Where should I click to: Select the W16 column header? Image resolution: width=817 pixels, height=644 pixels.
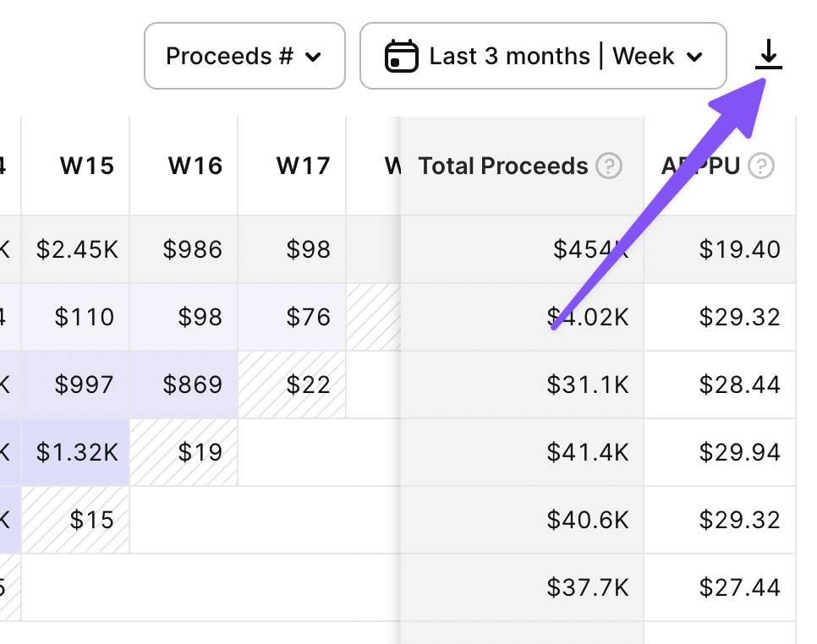[195, 166]
